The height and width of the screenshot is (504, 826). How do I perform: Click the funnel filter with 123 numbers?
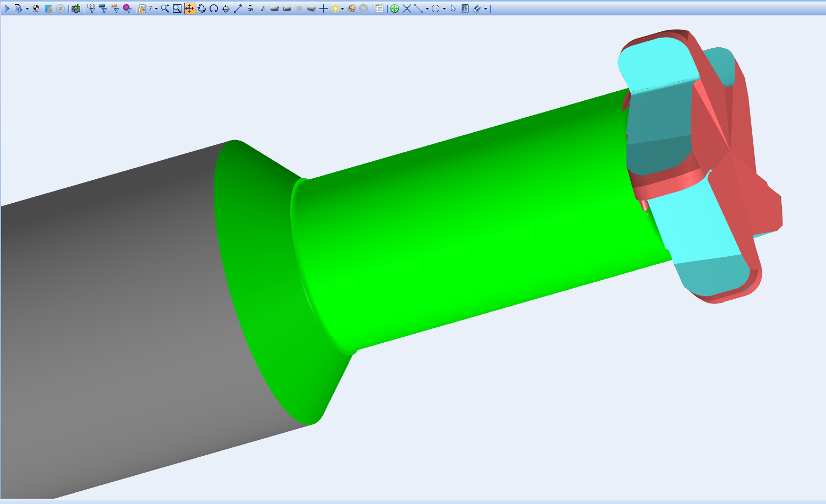pyautogui.click(x=91, y=8)
